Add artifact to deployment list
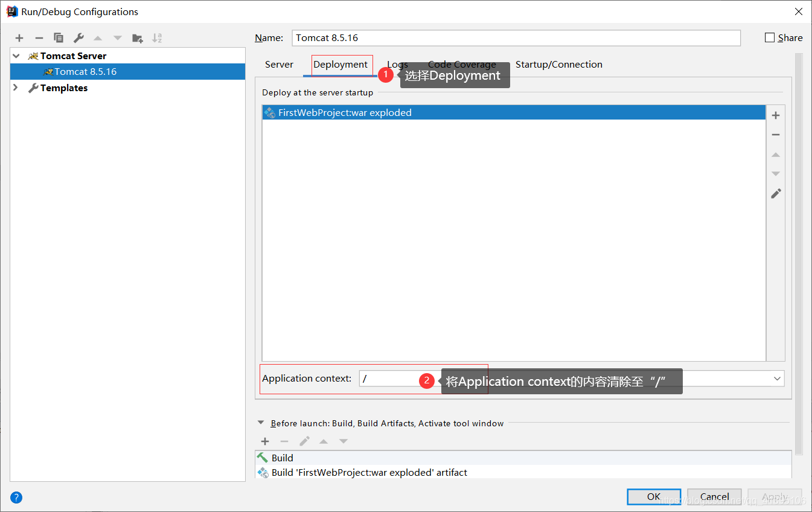 click(x=776, y=115)
